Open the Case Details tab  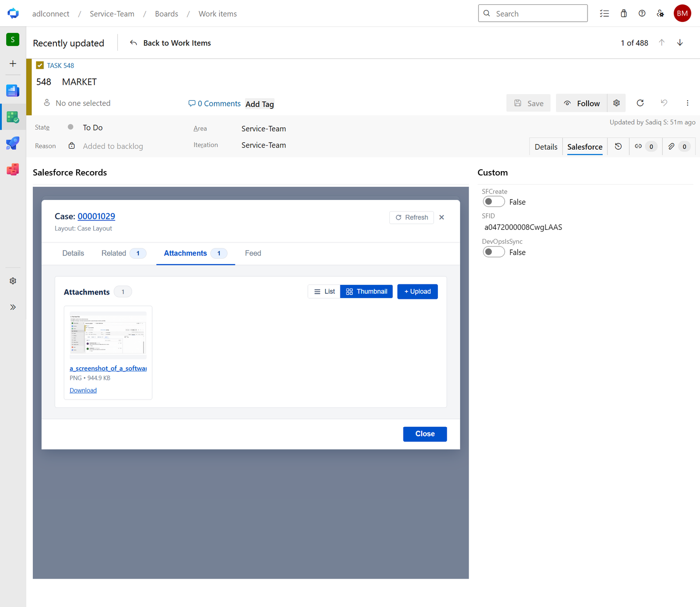pos(73,253)
